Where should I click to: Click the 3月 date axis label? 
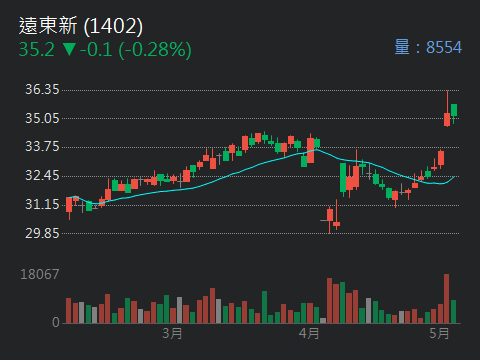pyautogui.click(x=172, y=333)
